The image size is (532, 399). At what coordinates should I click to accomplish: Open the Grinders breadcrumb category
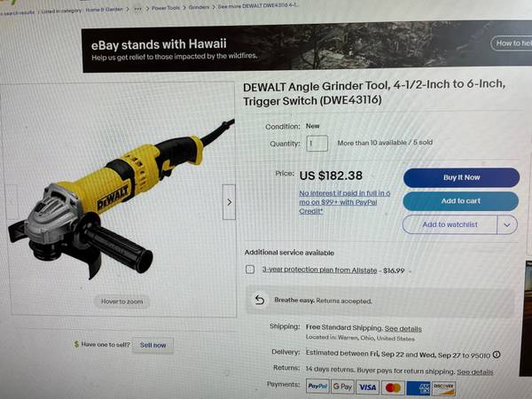(199, 7)
